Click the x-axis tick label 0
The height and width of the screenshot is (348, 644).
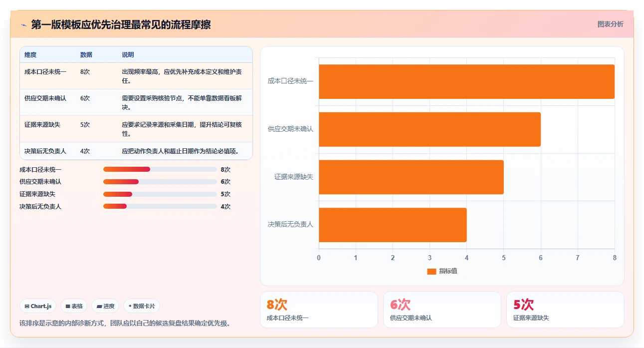(x=319, y=258)
